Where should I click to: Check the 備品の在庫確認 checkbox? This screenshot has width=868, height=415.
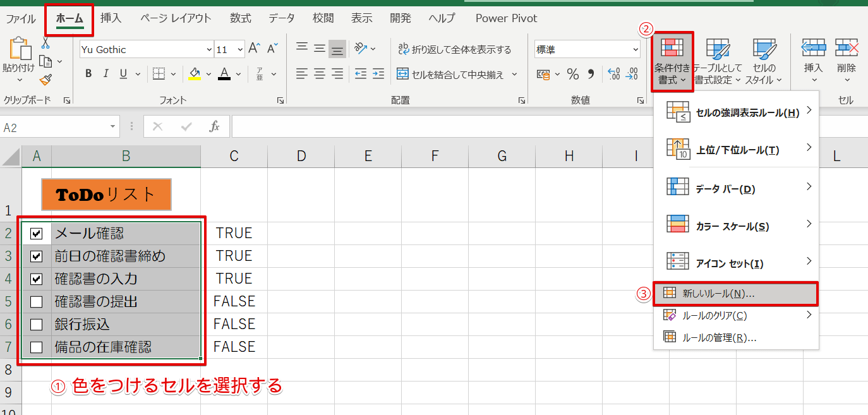click(37, 347)
